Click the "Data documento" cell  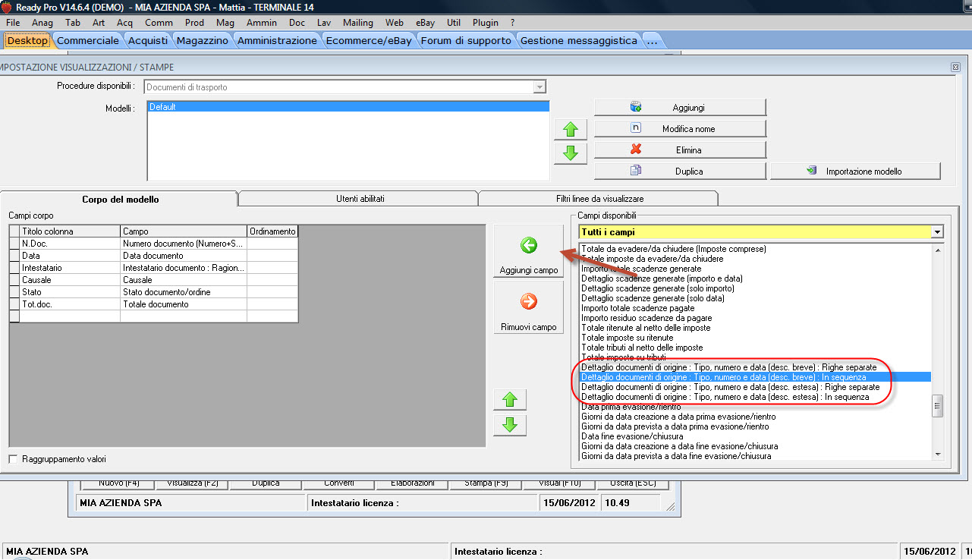click(184, 256)
